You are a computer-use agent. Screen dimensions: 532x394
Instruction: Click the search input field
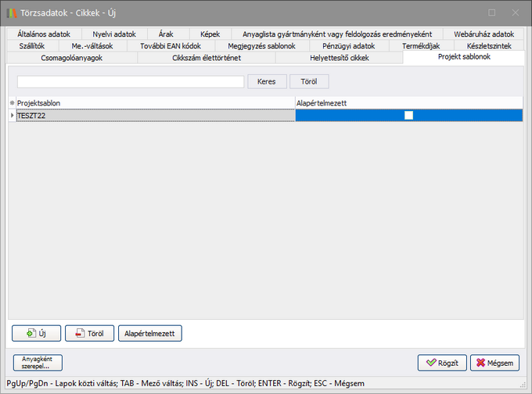pyautogui.click(x=131, y=81)
